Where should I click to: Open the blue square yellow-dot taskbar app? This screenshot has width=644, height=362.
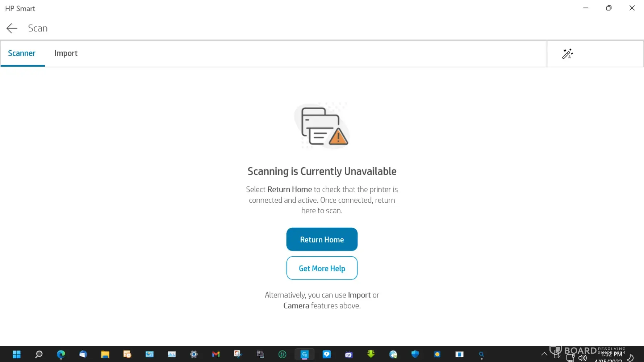tap(437, 354)
